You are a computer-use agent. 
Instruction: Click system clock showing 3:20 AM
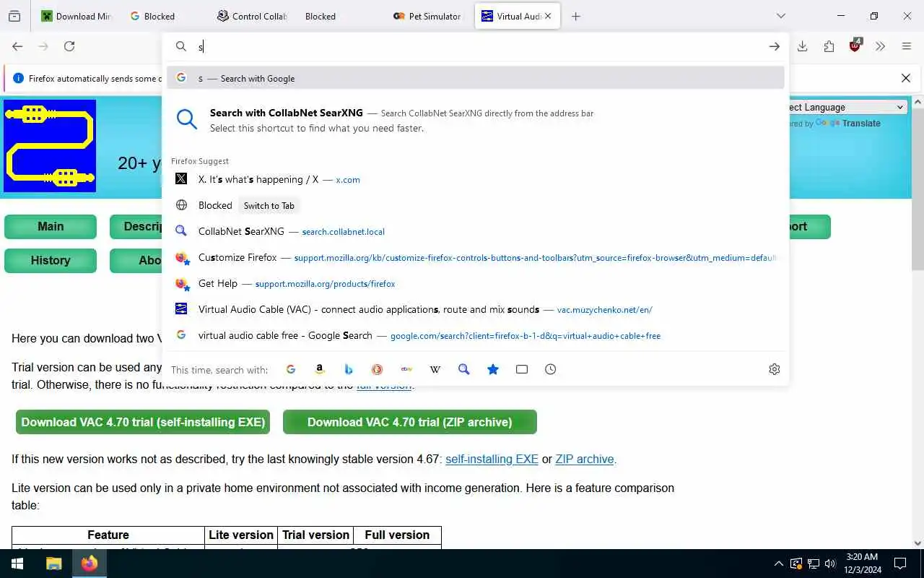point(861,564)
